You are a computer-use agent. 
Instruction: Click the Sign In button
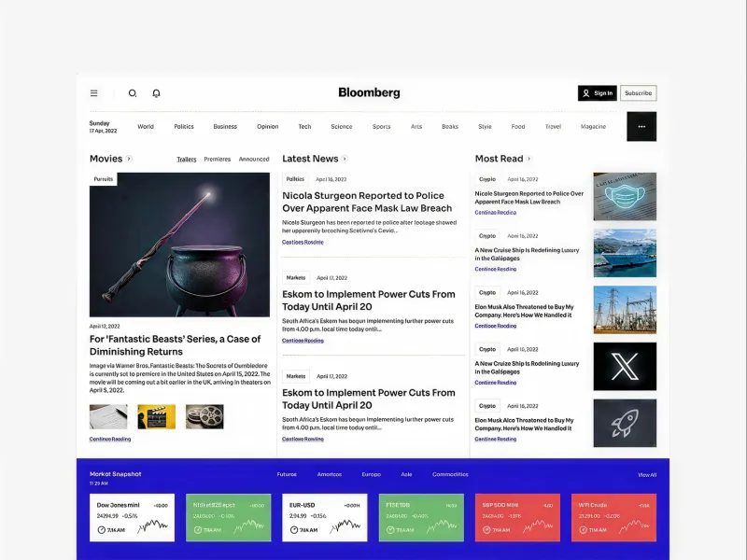598,93
